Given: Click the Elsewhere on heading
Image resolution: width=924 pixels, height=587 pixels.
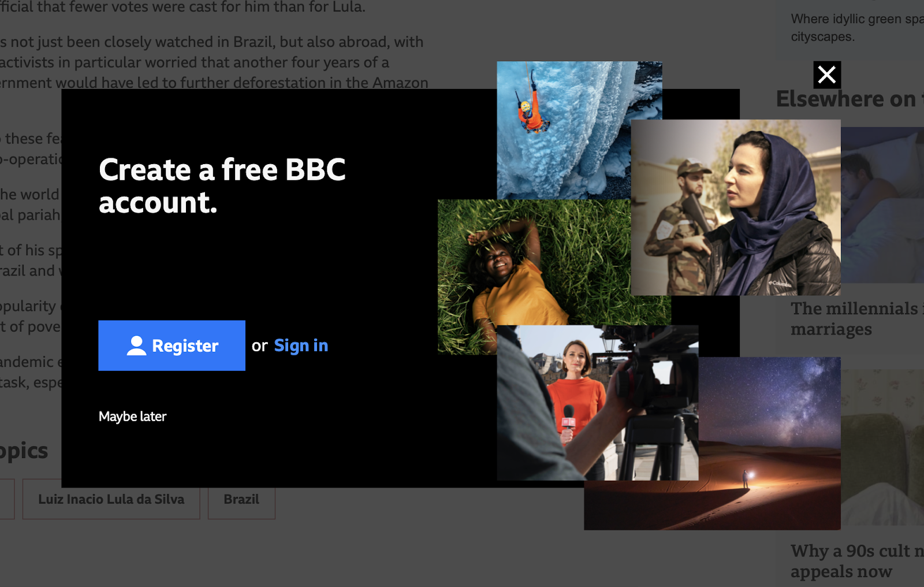Looking at the screenshot, I should 850,99.
